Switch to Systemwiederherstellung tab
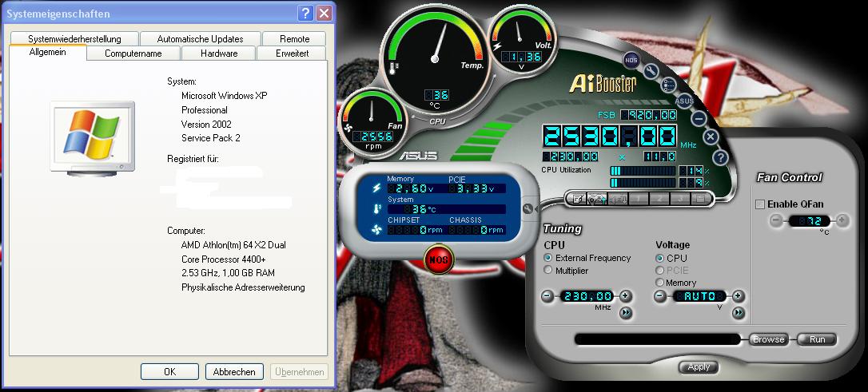This screenshot has height=392, width=868. click(x=75, y=38)
